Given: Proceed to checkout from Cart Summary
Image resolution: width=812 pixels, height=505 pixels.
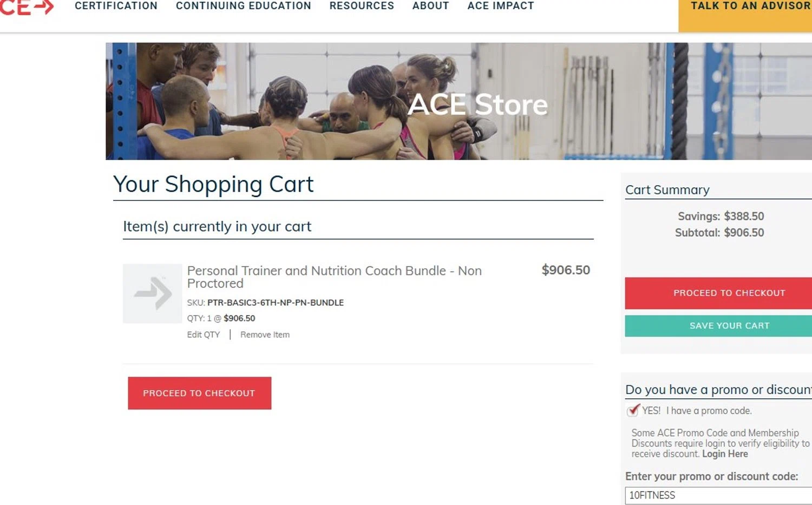Looking at the screenshot, I should [729, 293].
